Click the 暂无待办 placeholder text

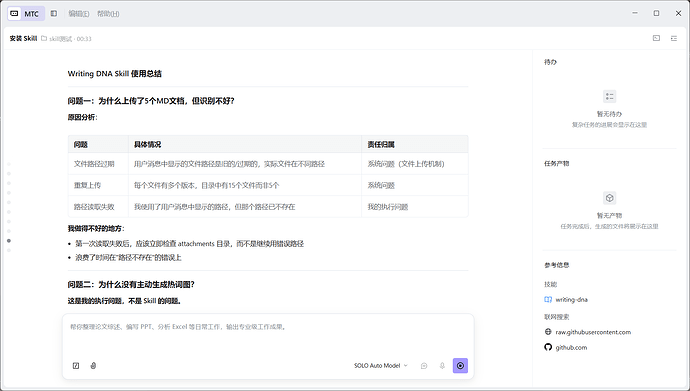pos(609,114)
